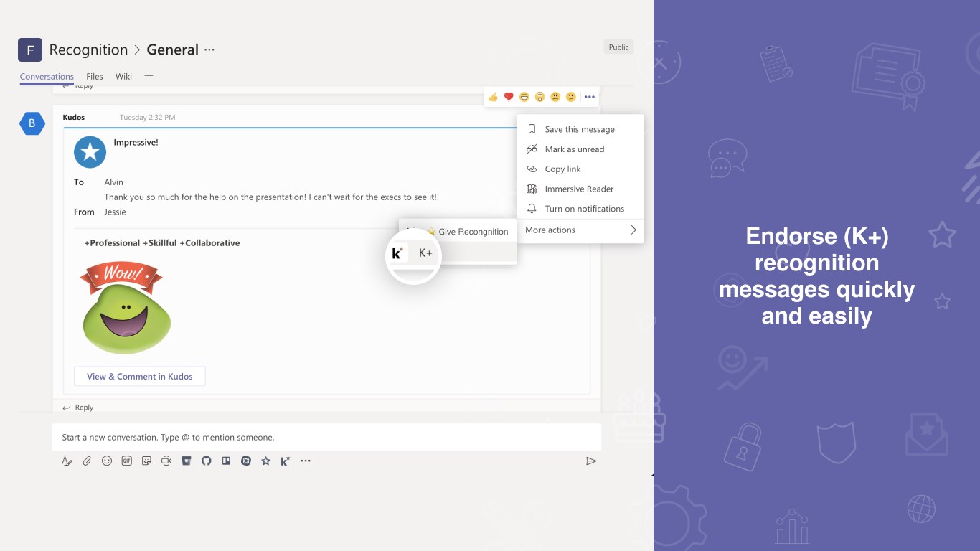
Task: Expand the More actions submenu
Action: (580, 230)
